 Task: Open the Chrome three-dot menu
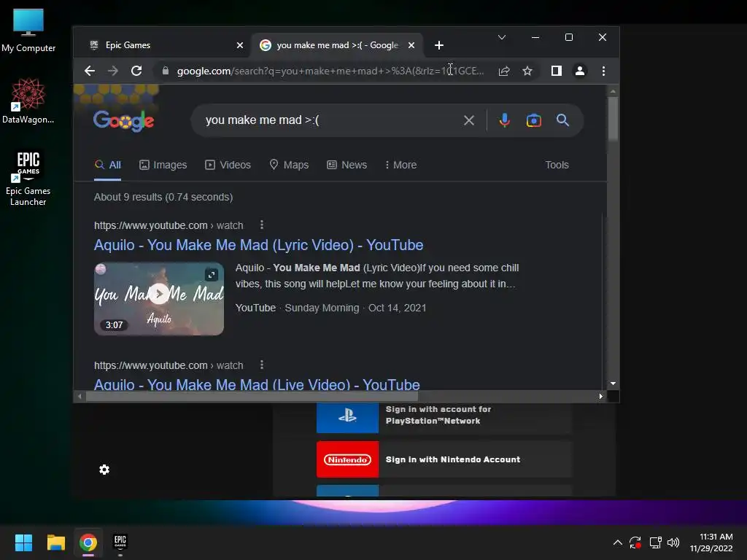[x=603, y=71]
